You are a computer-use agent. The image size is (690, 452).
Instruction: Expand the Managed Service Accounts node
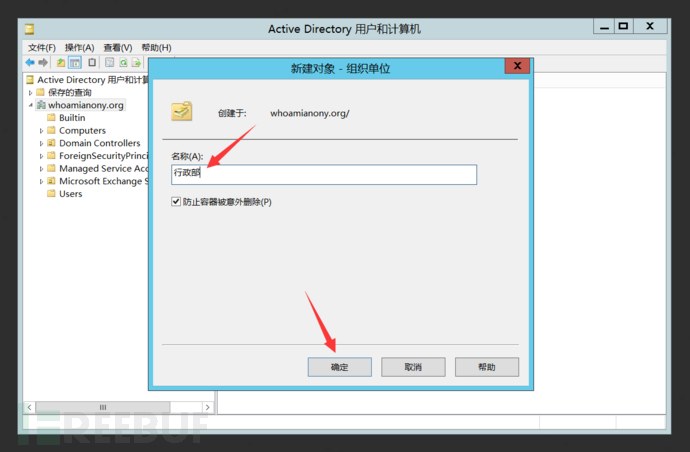41,169
